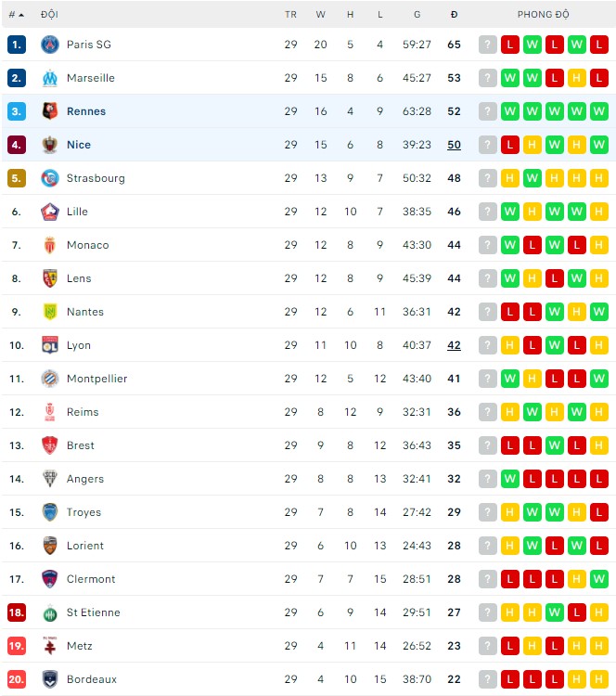Click Angers' green W form badge

click(x=509, y=479)
